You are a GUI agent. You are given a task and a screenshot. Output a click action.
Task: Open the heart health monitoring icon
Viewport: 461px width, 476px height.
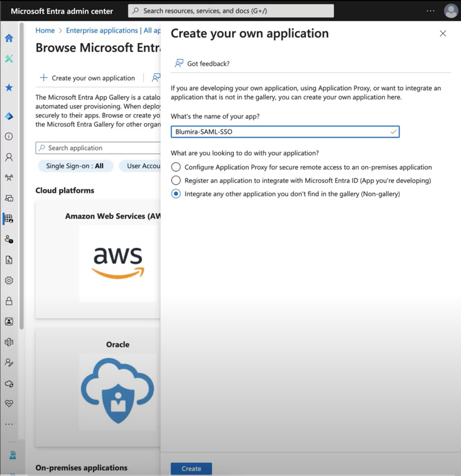tap(9, 403)
